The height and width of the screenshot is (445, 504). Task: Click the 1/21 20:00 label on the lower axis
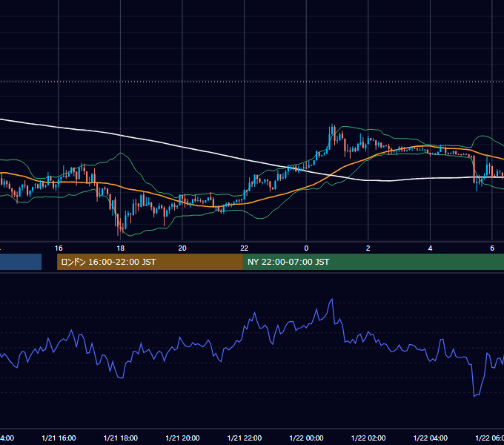182,438
